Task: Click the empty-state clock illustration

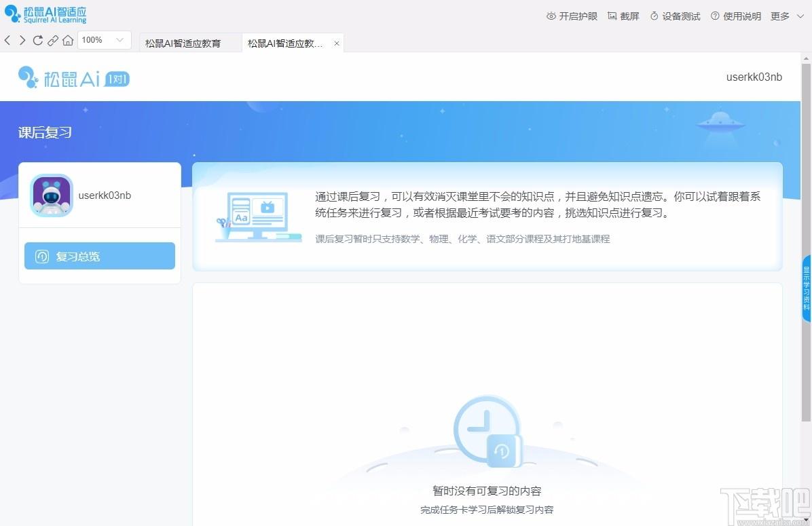Action: pos(488,431)
